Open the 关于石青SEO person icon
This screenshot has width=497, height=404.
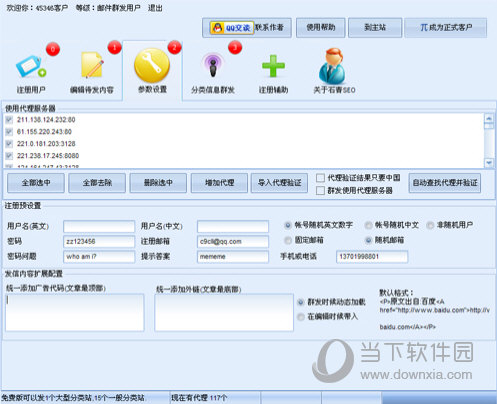pos(333,66)
